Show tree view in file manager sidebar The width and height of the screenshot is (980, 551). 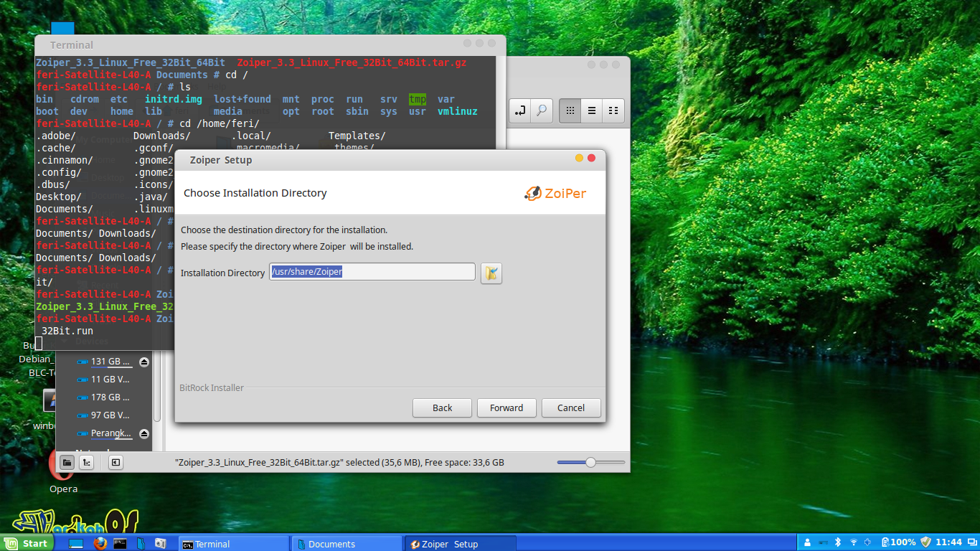coord(86,463)
